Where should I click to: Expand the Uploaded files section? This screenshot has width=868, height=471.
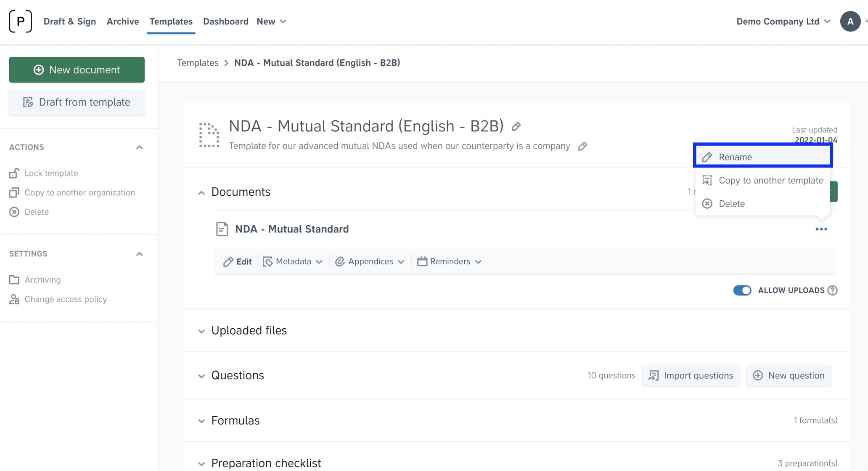[x=249, y=331]
